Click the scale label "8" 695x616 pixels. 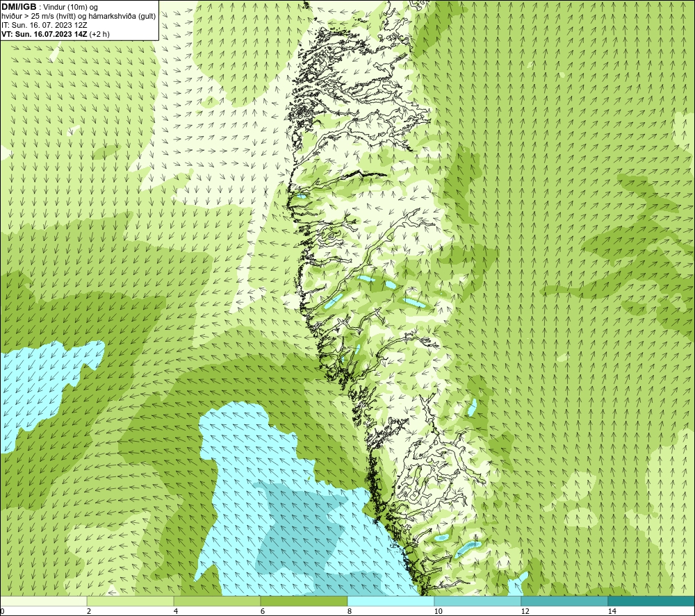point(350,611)
